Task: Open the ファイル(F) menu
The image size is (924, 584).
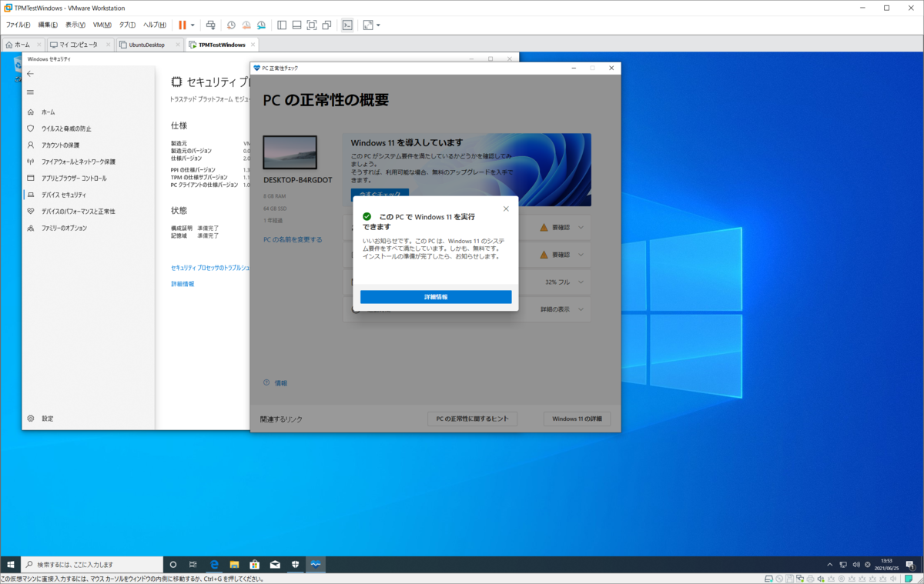Action: pos(18,25)
